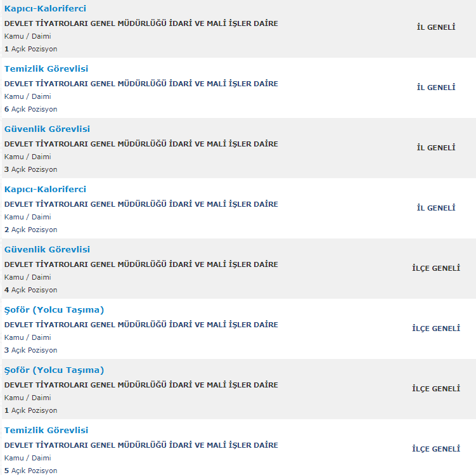This screenshot has width=476, height=475.
Task: Click the employer name under the 2-position Kapıcı-Kaloriferci listing
Action: click(x=141, y=204)
